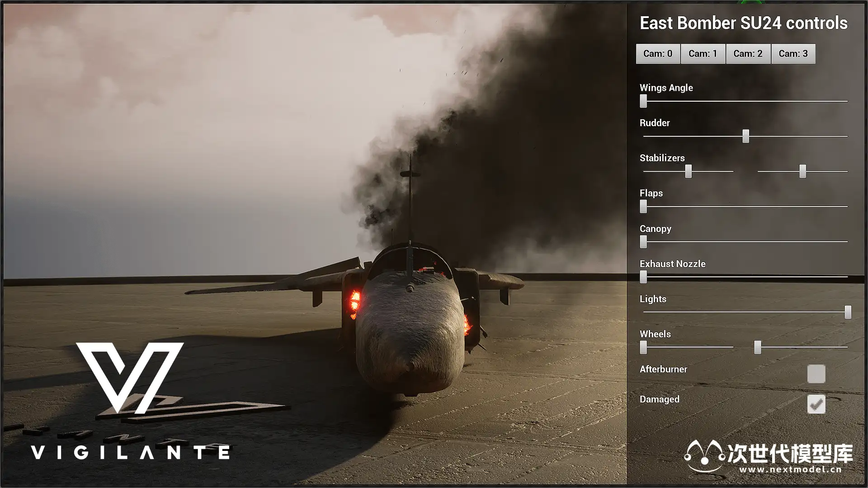This screenshot has width=868, height=488.
Task: Click the Cam: 2 view button
Action: click(x=748, y=54)
